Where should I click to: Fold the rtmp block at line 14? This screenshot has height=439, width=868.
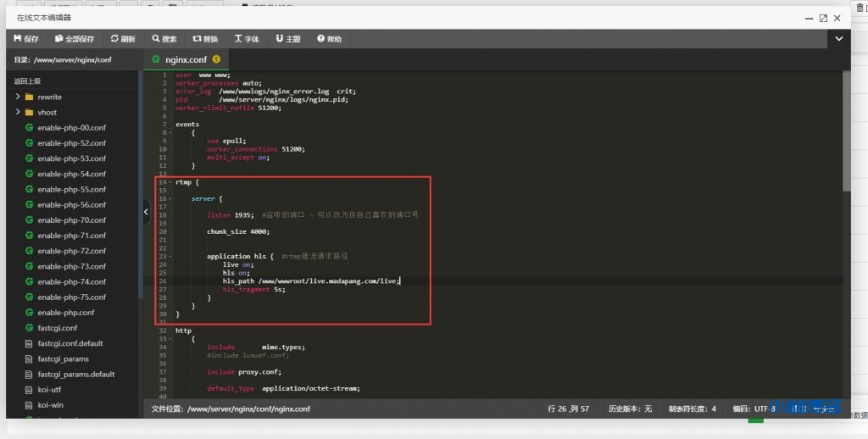[x=171, y=182]
